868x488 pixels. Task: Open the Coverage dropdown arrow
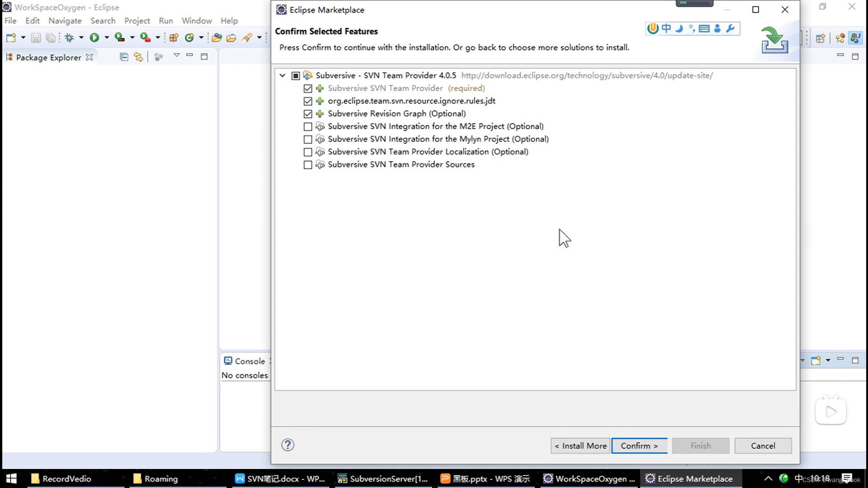click(x=132, y=38)
